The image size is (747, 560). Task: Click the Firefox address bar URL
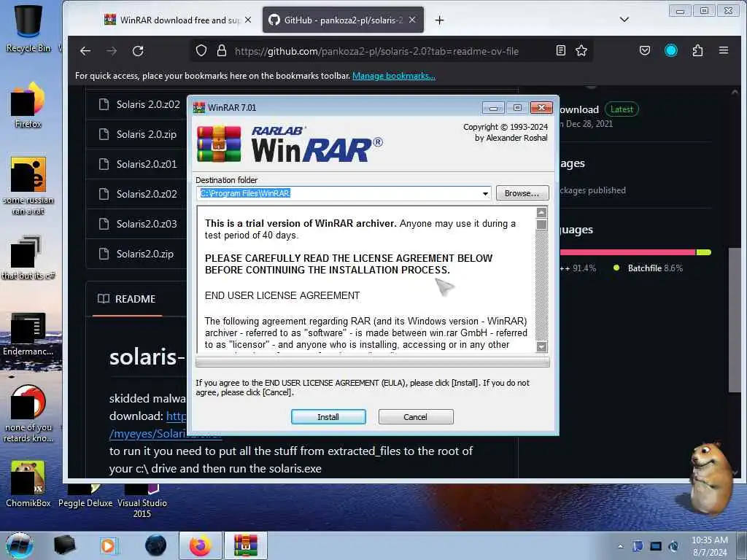(x=376, y=52)
